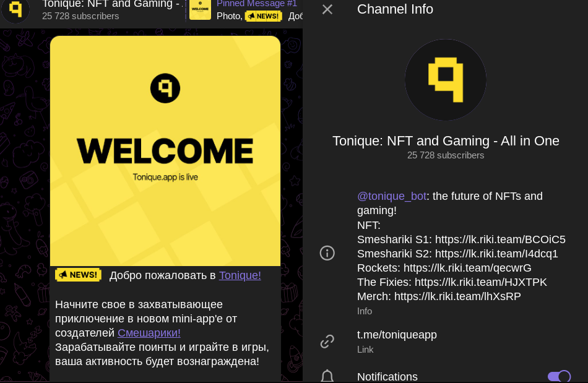Screen dimensions: 588x383
Task: Click the NEWS! badge in pinned bar
Action: pos(263,16)
